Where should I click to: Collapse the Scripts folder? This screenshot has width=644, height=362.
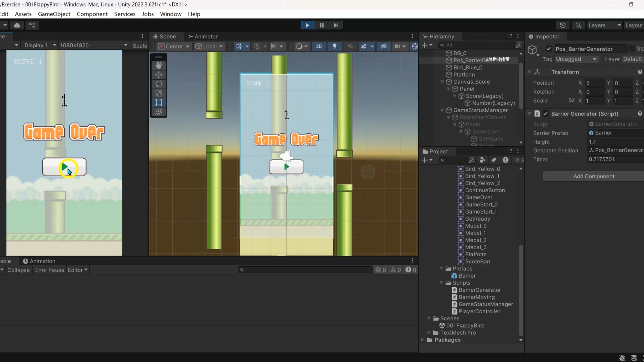tap(441, 283)
